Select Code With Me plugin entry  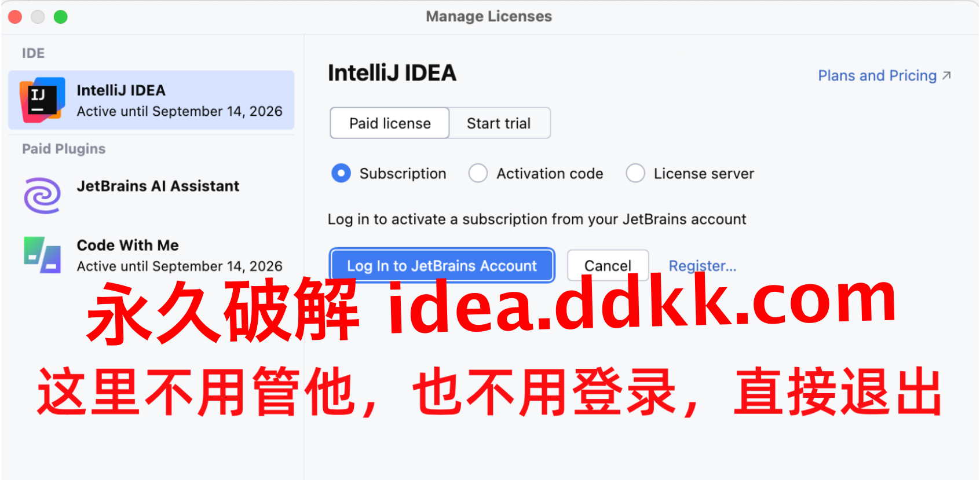[151, 255]
